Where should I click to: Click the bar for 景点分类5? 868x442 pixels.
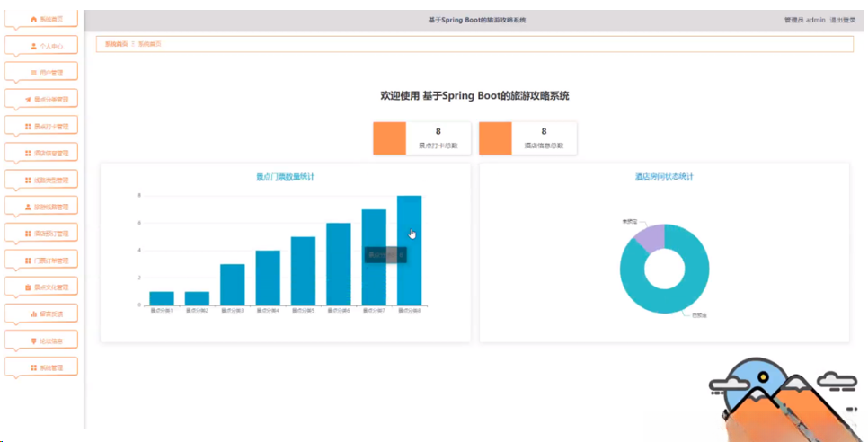304,271
